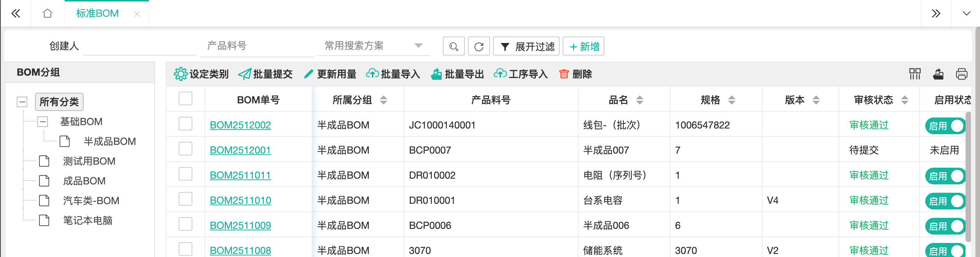Viewport: 980px width, 257px height.
Task: Click the 设定类别 gear icon
Action: [180, 74]
